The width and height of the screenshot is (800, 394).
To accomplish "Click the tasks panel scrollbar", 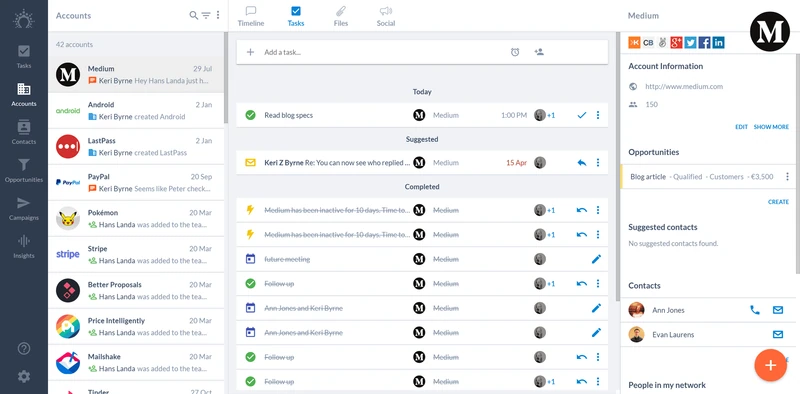I will 618,166.
